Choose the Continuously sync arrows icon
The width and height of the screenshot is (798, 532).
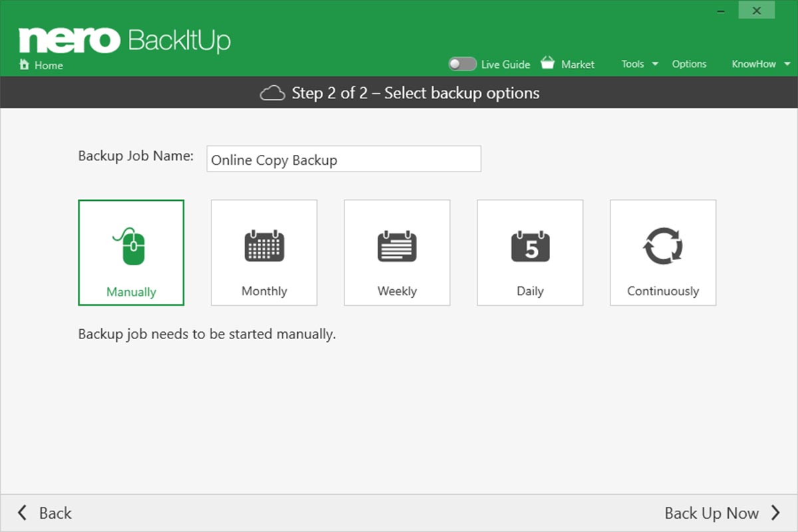[663, 246]
